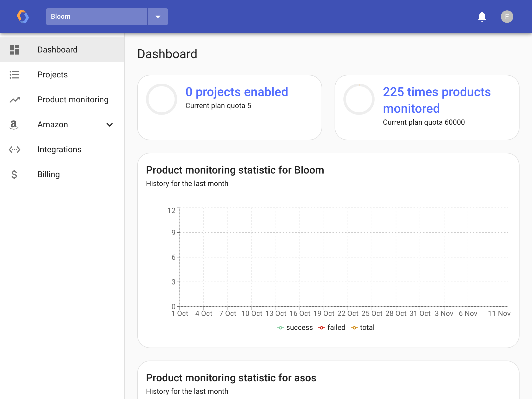The image size is (532, 399).
Task: Go to Projects in sidebar
Action: pos(52,75)
